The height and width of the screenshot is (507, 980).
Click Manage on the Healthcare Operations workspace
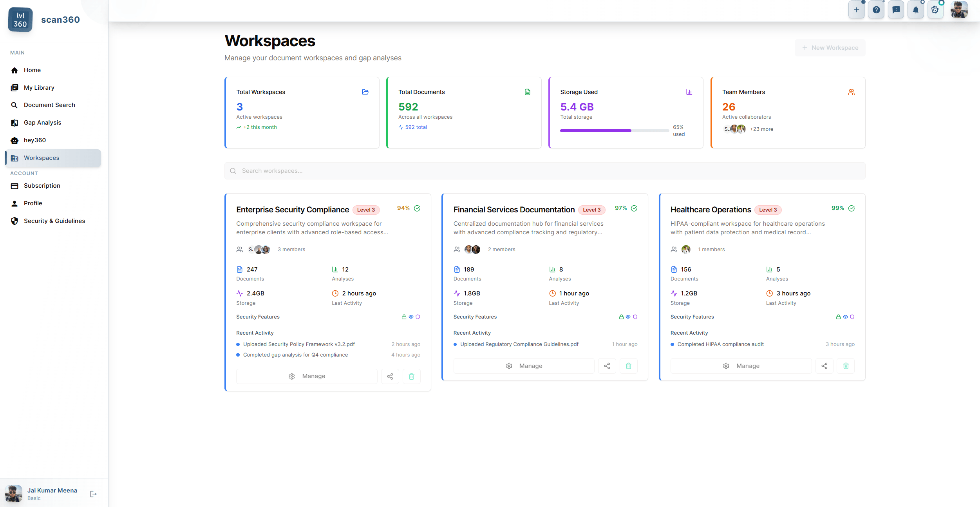point(741,366)
